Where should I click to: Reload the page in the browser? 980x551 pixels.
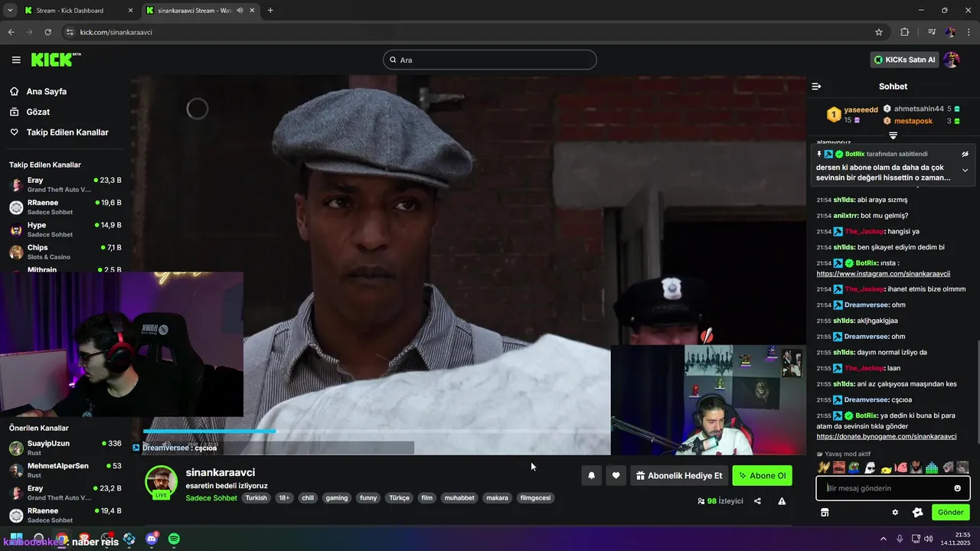click(48, 32)
